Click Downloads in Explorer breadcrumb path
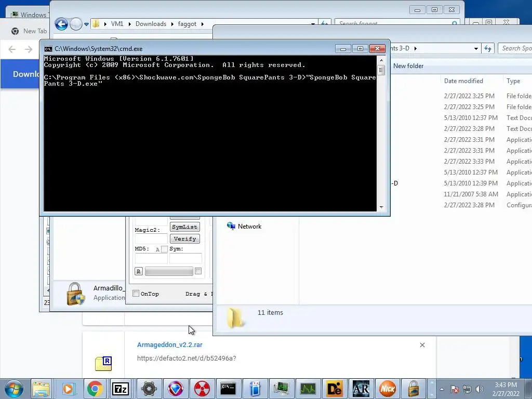The width and height of the screenshot is (532, 399). 151,24
